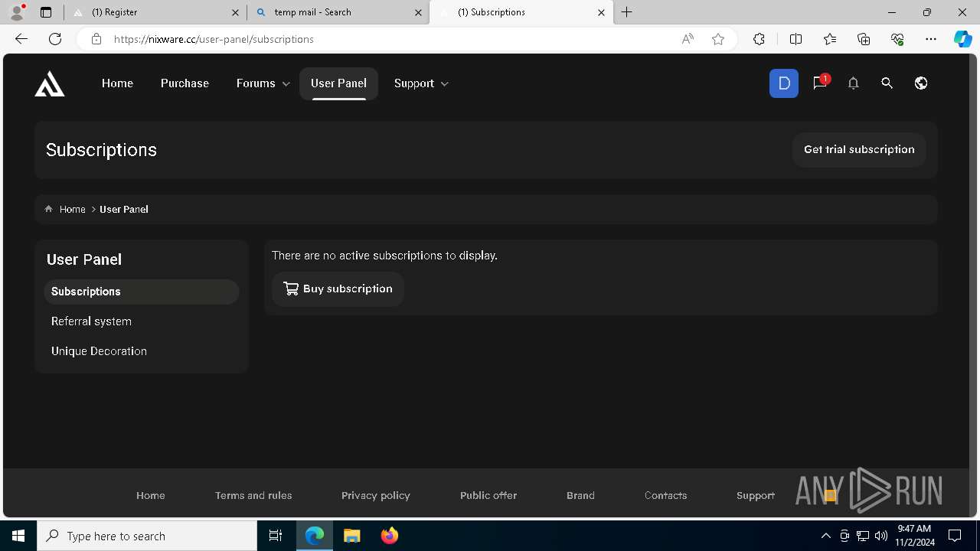980x551 pixels.
Task: Click the Nixware logo icon
Action: pyautogui.click(x=50, y=83)
